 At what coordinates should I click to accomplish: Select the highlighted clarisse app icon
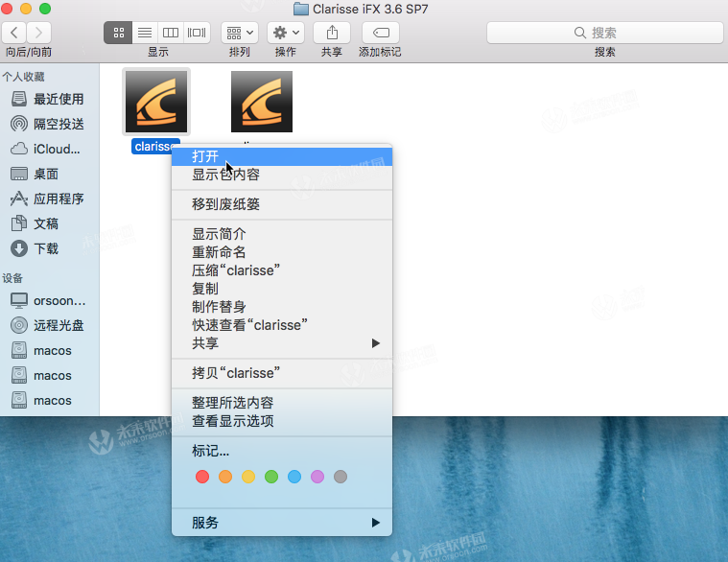click(156, 102)
